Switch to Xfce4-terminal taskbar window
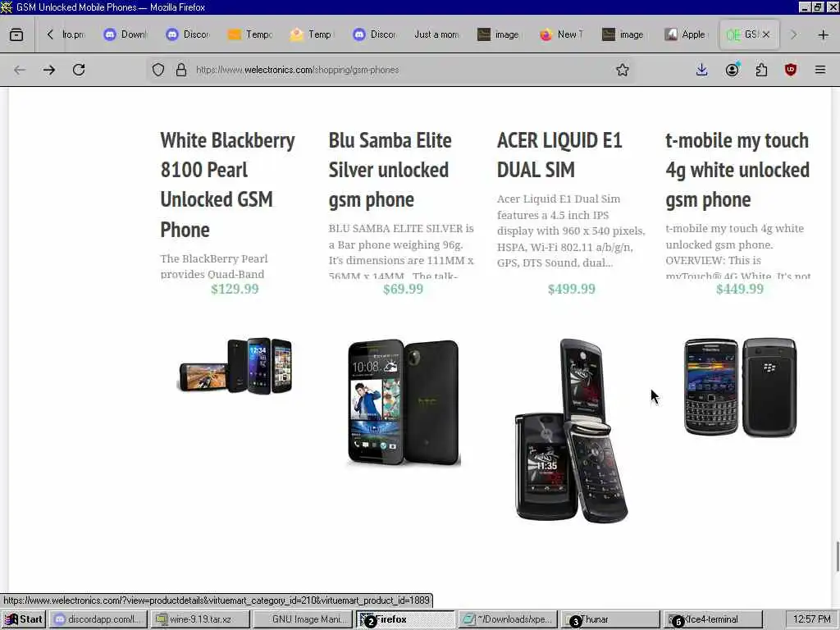Screen dimensions: 840x630 [713, 619]
